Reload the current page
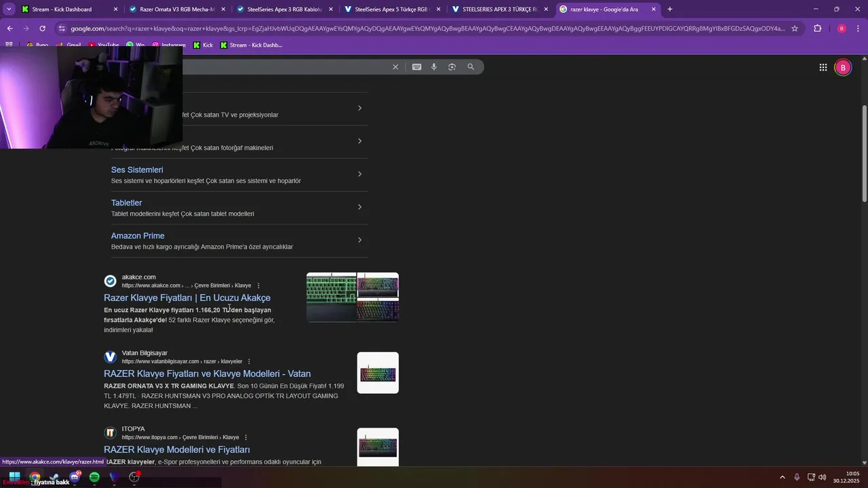Viewport: 868px width, 488px height. [42, 28]
